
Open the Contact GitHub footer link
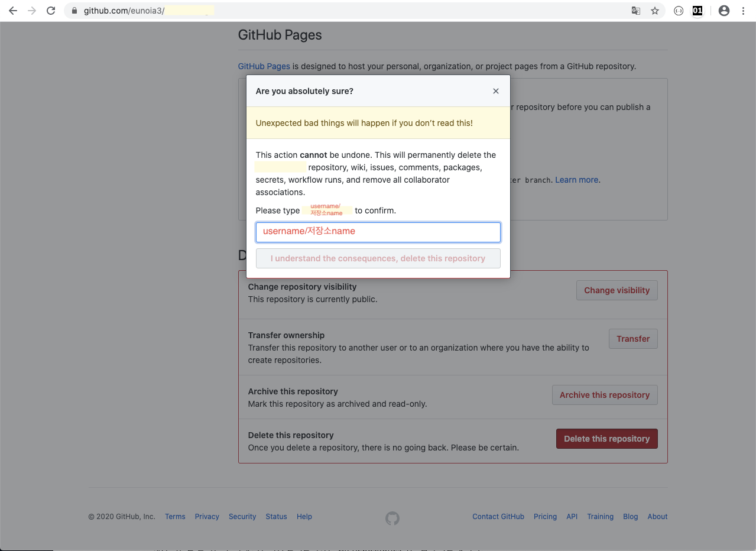coord(498,517)
